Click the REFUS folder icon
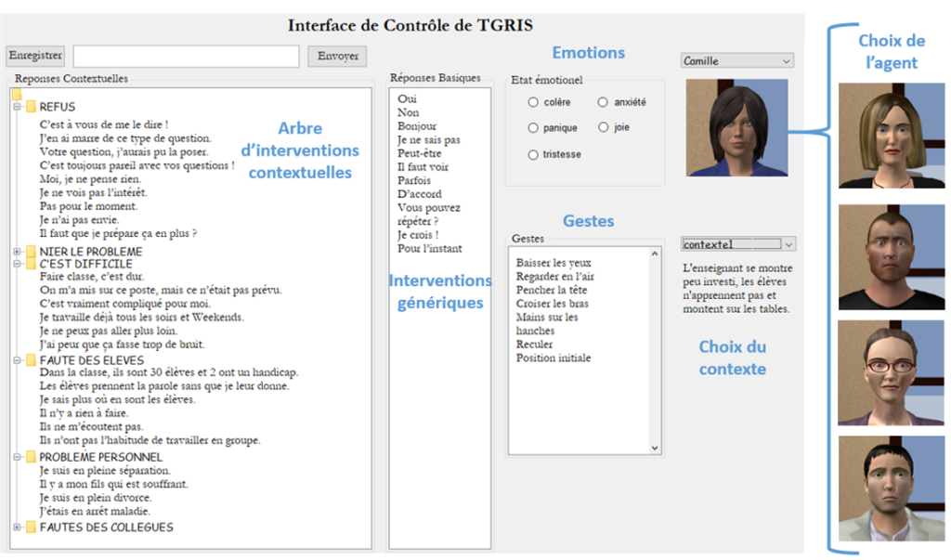Viewport: 951px width, 560px height. click(31, 107)
